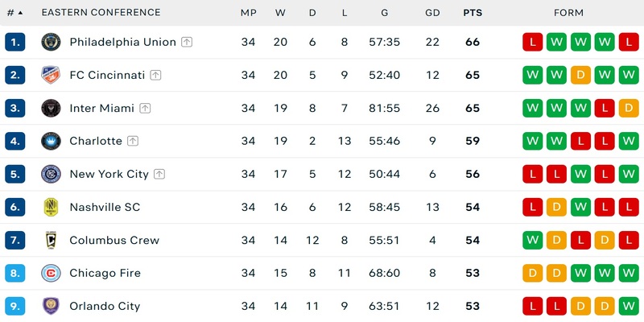Screen dimensions: 644x322
Task: Click the MP column header
Action: coord(248,13)
